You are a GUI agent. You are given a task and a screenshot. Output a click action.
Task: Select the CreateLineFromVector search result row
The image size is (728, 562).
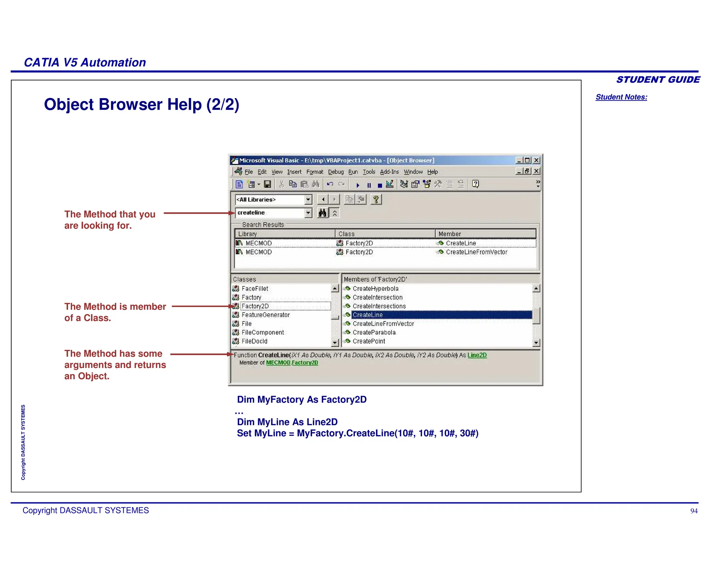point(386,252)
